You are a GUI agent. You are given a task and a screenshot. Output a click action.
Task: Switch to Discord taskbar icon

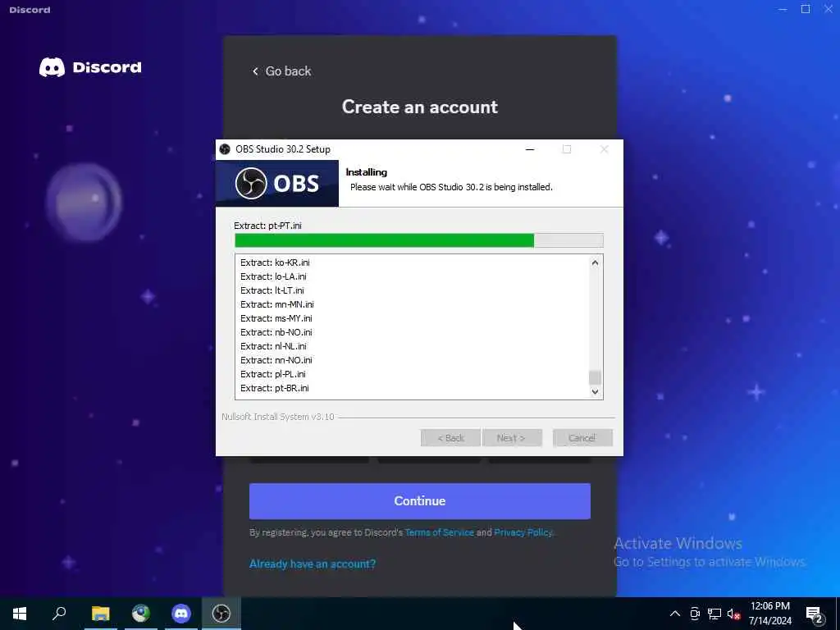pyautogui.click(x=181, y=613)
